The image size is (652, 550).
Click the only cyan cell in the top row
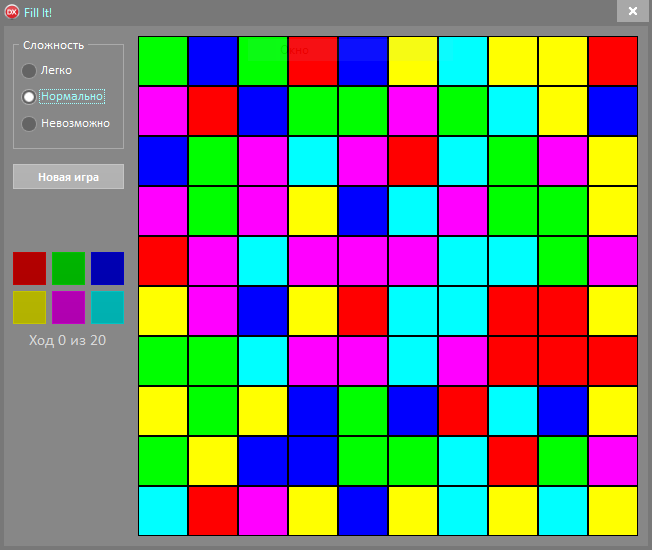pyautogui.click(x=463, y=61)
